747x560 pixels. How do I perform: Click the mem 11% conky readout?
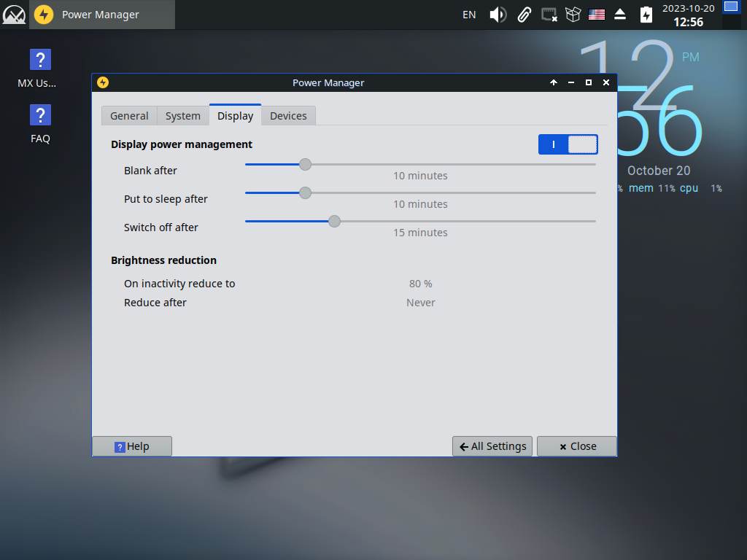click(651, 188)
